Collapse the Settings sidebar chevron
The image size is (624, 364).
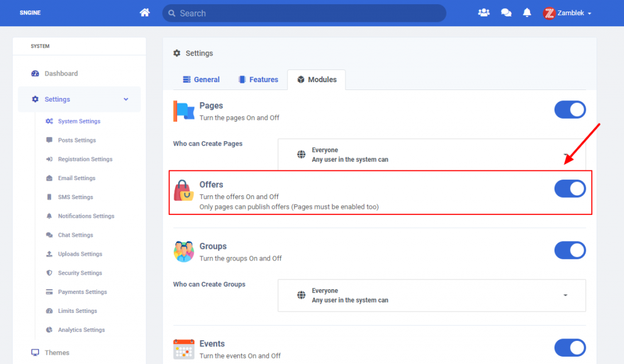pos(126,99)
